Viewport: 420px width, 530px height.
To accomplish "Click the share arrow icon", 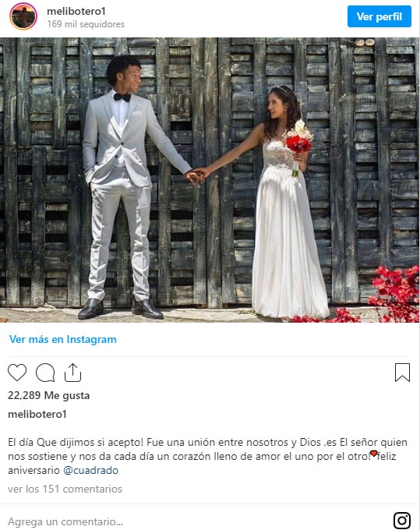I will pyautogui.click(x=73, y=373).
